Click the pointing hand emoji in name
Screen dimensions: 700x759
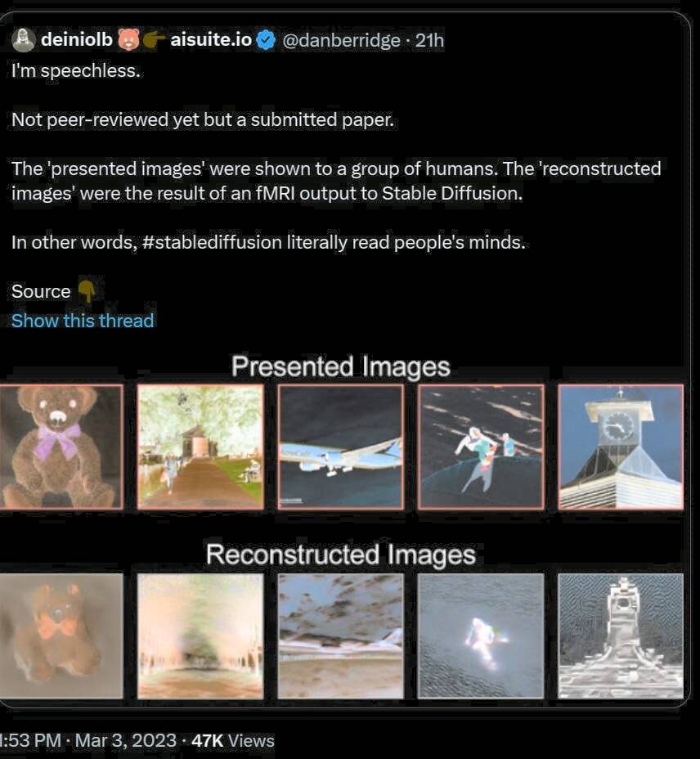pos(154,40)
